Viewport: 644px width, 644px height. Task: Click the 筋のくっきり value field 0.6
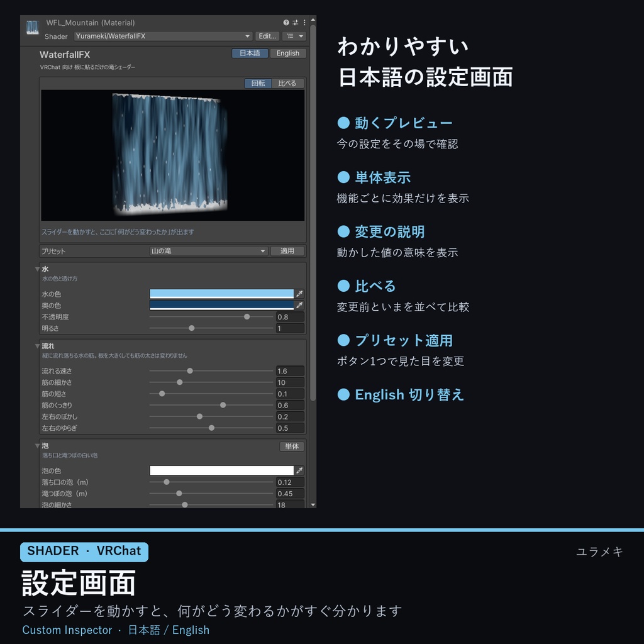(290, 405)
